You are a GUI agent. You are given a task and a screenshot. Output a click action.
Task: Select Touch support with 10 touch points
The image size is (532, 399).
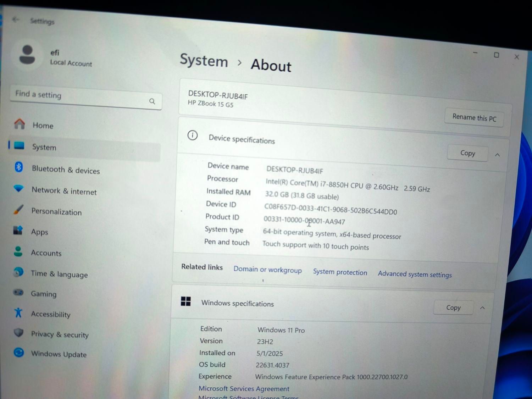pos(315,245)
